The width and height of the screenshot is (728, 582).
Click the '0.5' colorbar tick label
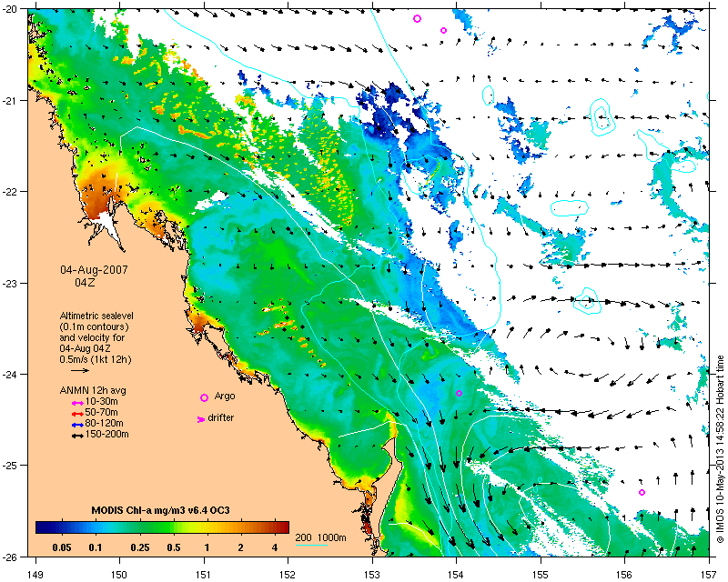click(x=174, y=547)
